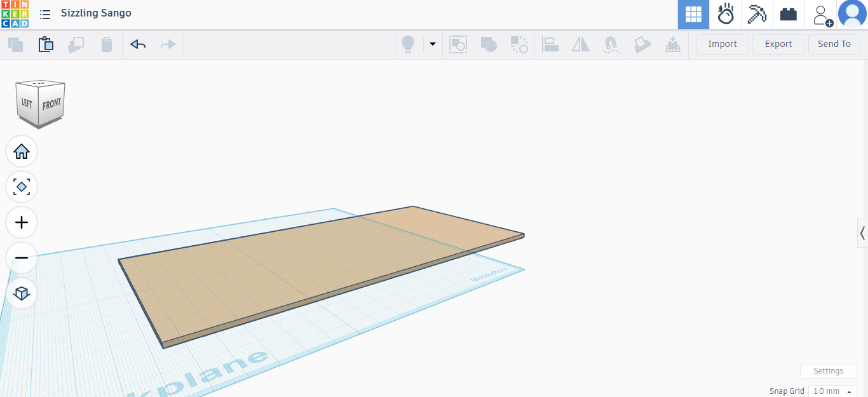Click the Send To button

pyautogui.click(x=834, y=44)
